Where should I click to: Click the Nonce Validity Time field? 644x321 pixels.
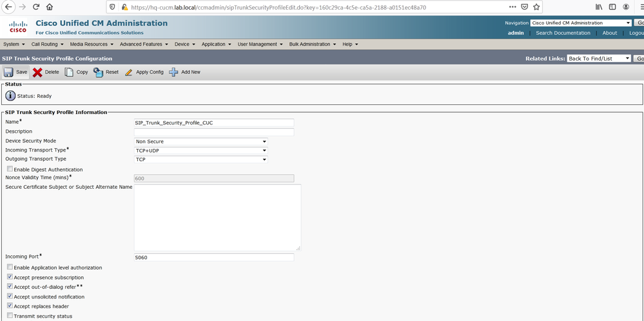(x=213, y=179)
